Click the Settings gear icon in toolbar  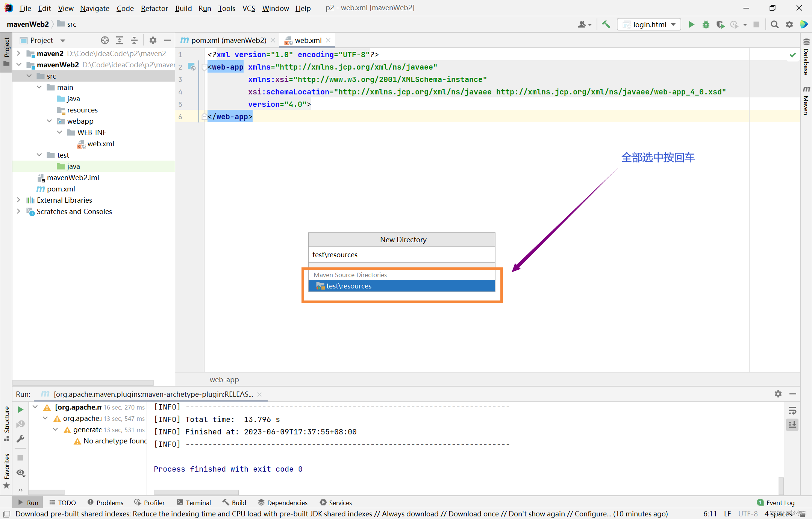click(790, 24)
